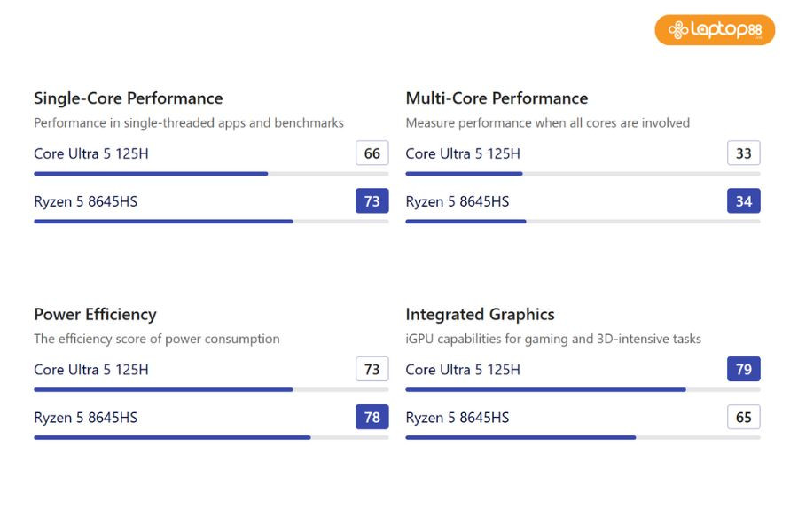The image size is (798, 532).
Task: Click the single-threaded apps description text
Action: [x=189, y=123]
